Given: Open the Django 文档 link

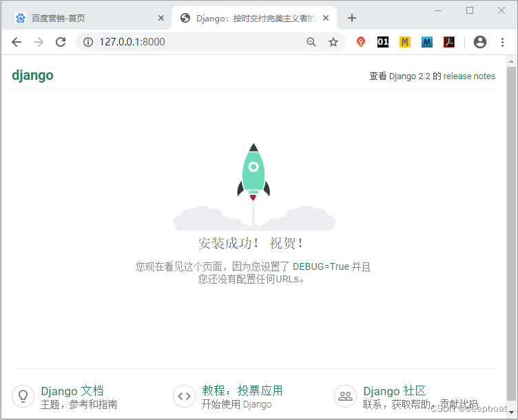Looking at the screenshot, I should click(72, 391).
